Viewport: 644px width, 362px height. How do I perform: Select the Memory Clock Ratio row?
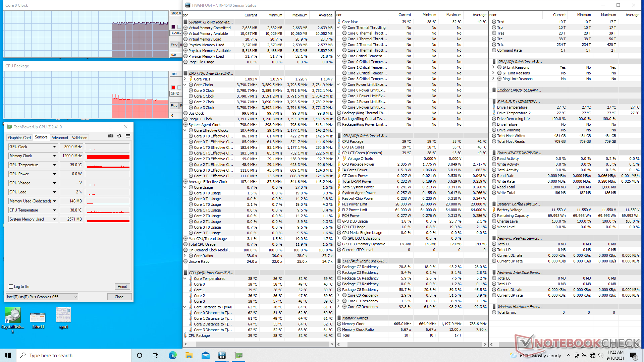coord(412,329)
